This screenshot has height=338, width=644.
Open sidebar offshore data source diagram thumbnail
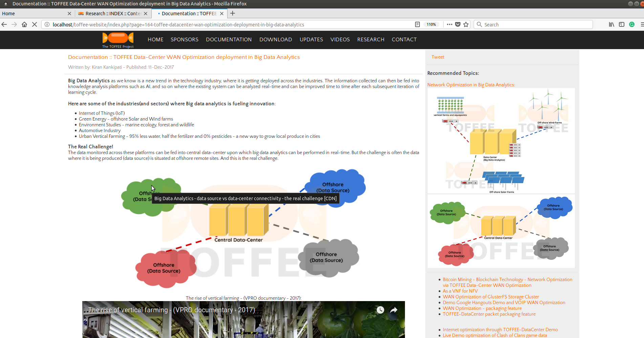coord(501,231)
